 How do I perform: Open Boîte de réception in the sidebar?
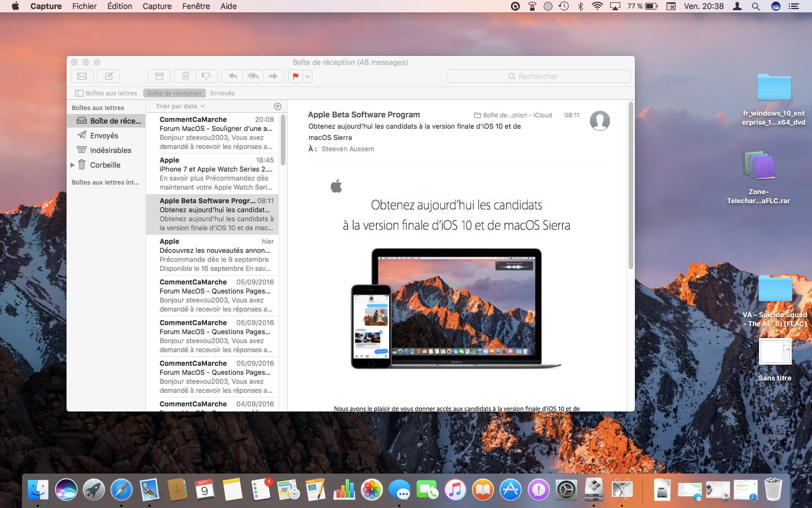[x=107, y=121]
